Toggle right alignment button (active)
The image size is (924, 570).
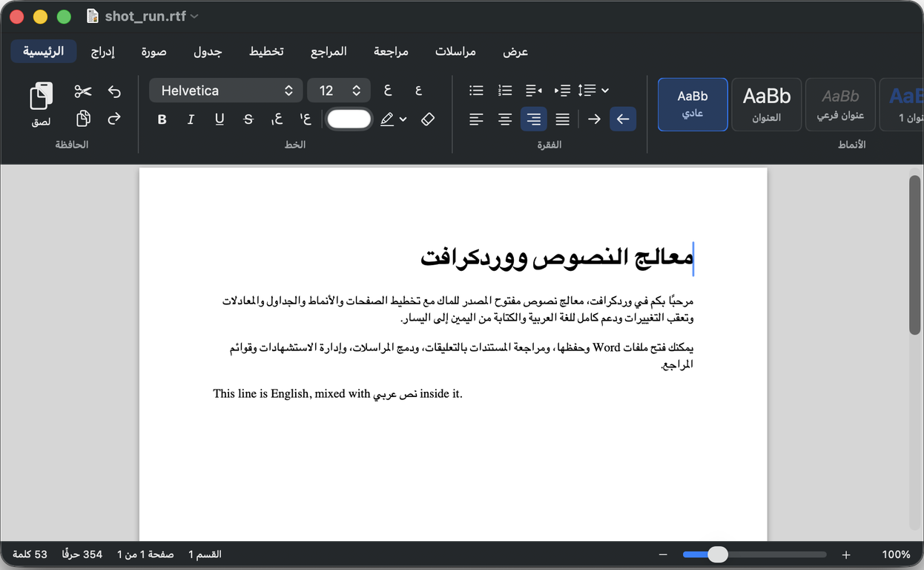[534, 119]
